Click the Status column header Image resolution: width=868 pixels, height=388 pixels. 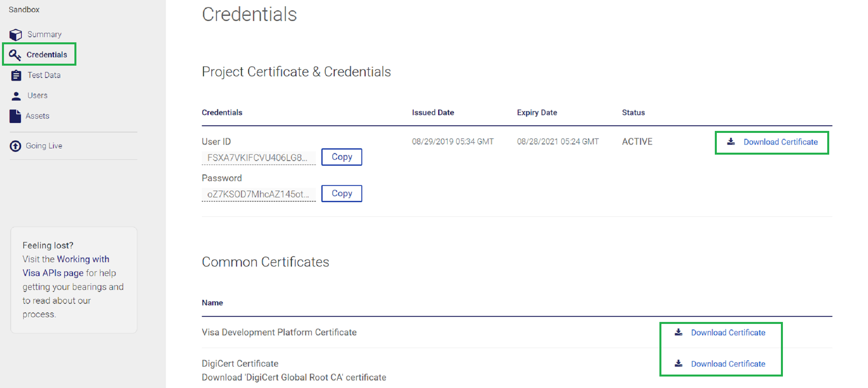click(x=633, y=112)
